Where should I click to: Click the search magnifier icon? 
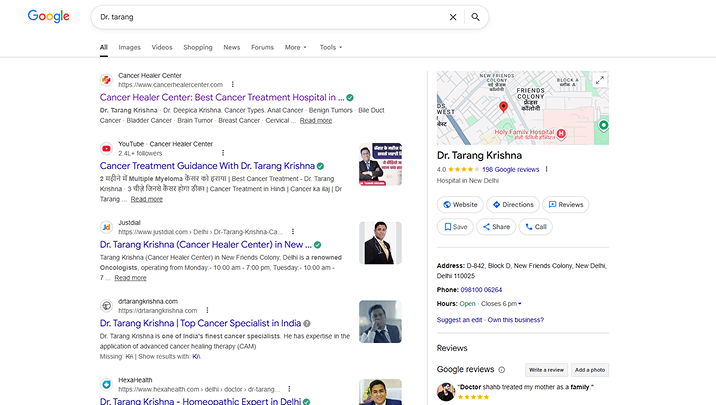pyautogui.click(x=476, y=17)
